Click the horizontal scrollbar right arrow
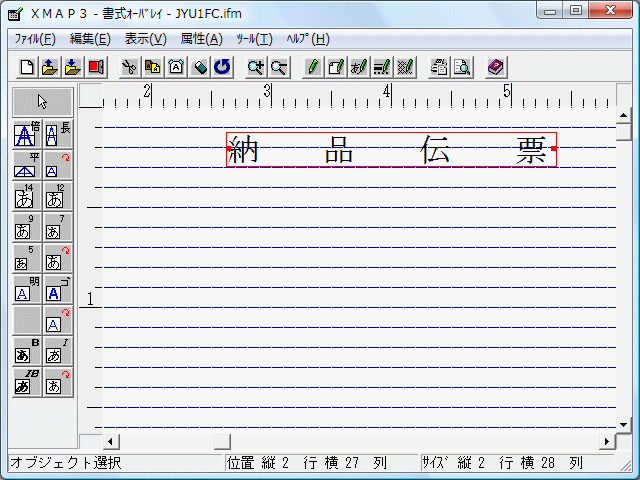The width and height of the screenshot is (640, 480). tap(607, 441)
